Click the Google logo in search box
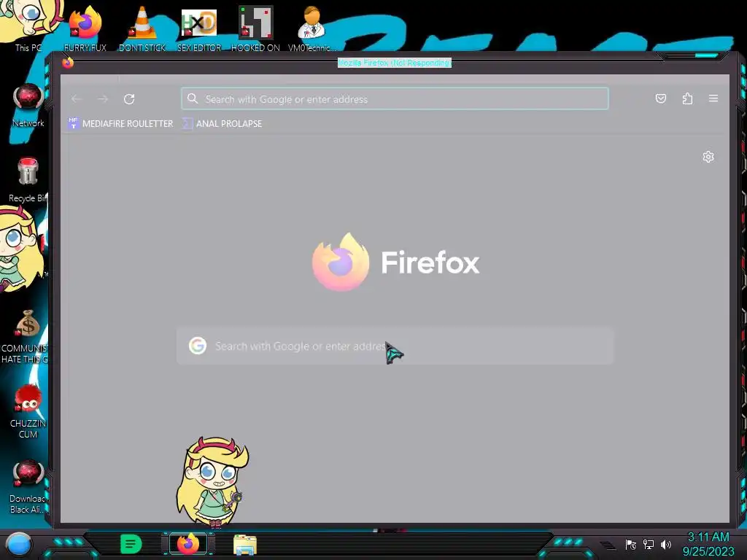 coord(197,346)
